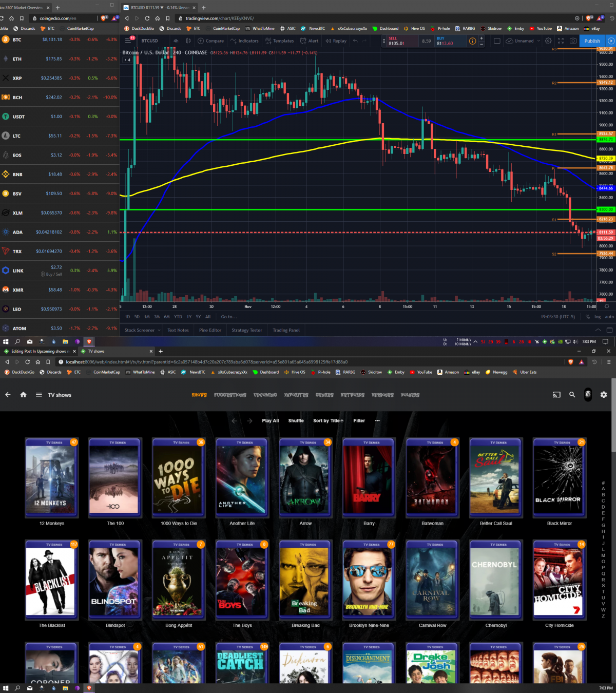Expand the bottom panel with the chevron

(598, 330)
